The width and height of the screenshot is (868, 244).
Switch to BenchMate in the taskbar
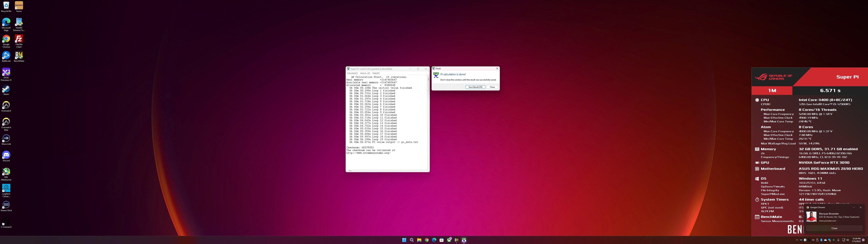(x=457, y=240)
